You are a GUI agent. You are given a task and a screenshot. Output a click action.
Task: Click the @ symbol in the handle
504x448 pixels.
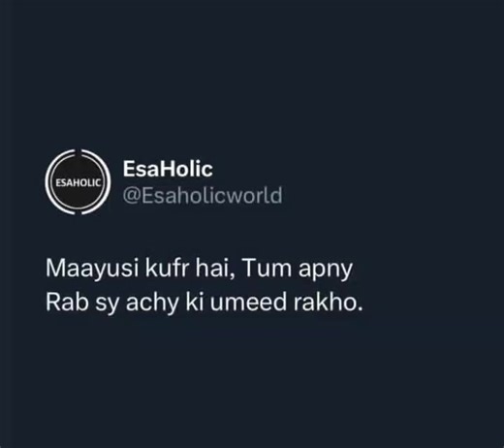coord(131,196)
